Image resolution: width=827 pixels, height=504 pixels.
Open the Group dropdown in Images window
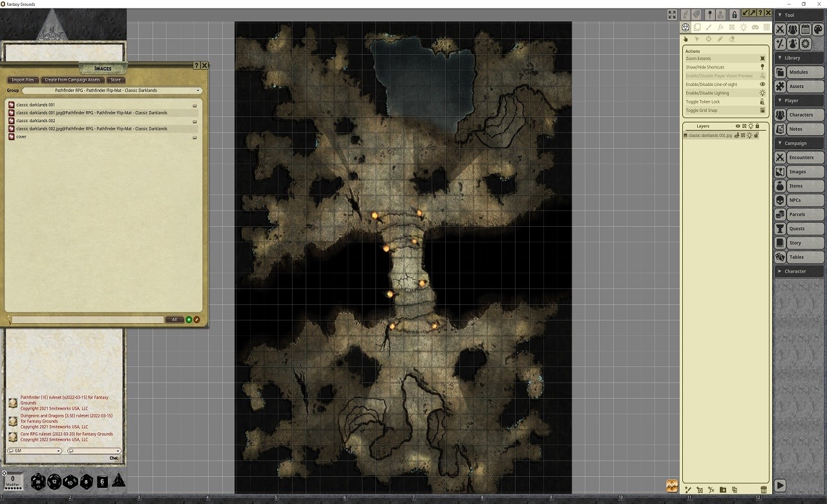[112, 90]
